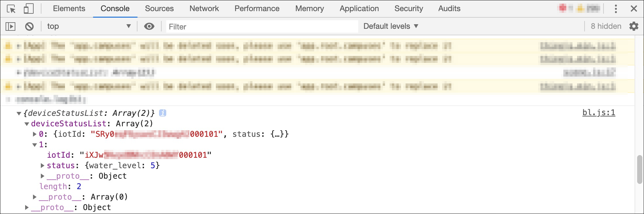Image resolution: width=644 pixels, height=214 pixels.
Task: Open the Application tab
Action: coord(359,9)
